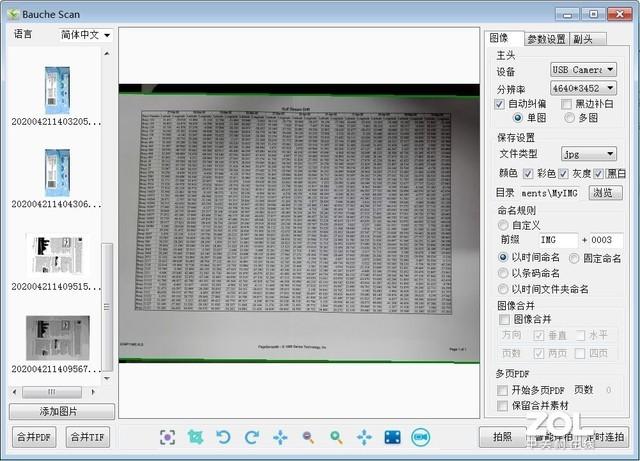The height and width of the screenshot is (461, 640).
Task: Click the thumbnail list down arrow
Action: pos(107,379)
